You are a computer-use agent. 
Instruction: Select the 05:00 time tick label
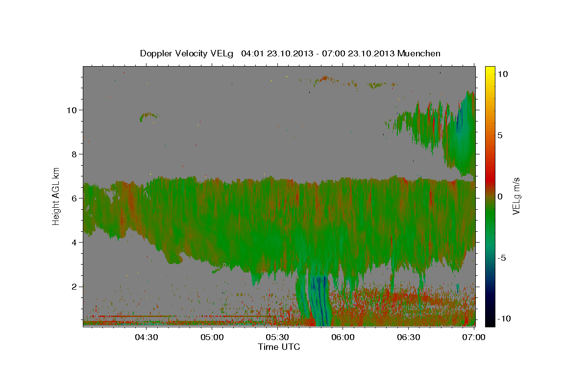coord(212,337)
